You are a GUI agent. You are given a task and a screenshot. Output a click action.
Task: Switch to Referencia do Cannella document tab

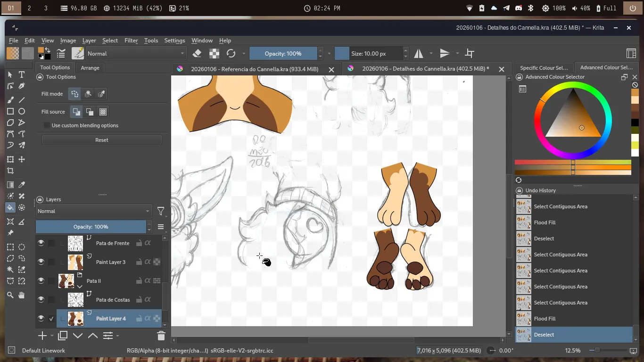(x=254, y=69)
